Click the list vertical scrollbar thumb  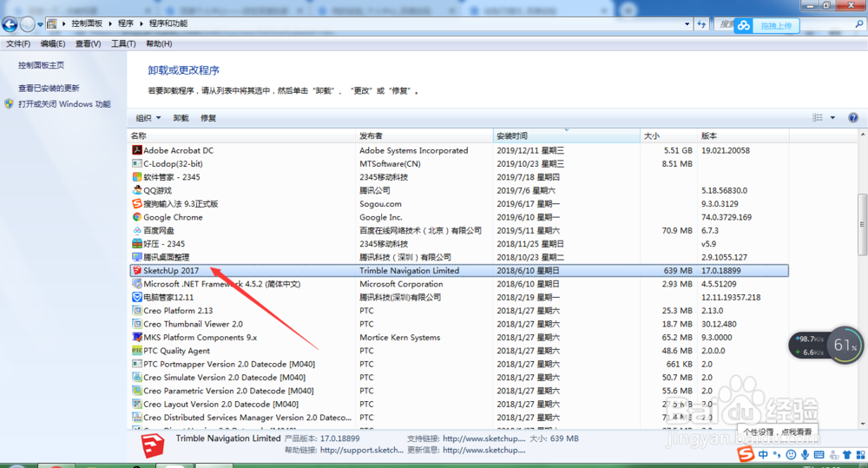[862, 224]
